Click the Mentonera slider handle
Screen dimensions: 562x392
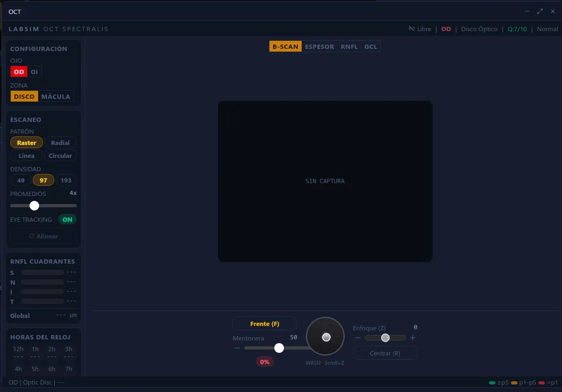click(279, 348)
